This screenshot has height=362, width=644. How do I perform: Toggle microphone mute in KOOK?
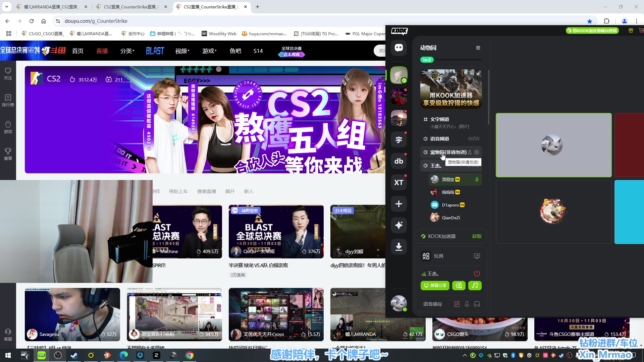pyautogui.click(x=467, y=304)
